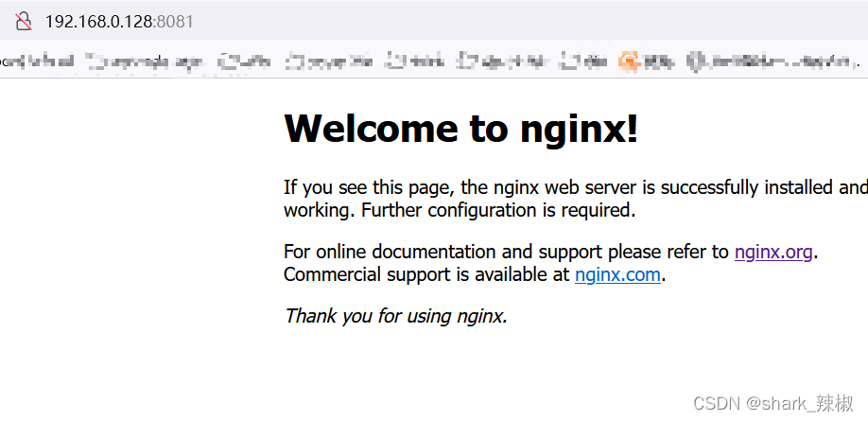Open the second folder-icon bookmark in bookmarks bar
This screenshot has width=868, height=421.
coord(246,61)
